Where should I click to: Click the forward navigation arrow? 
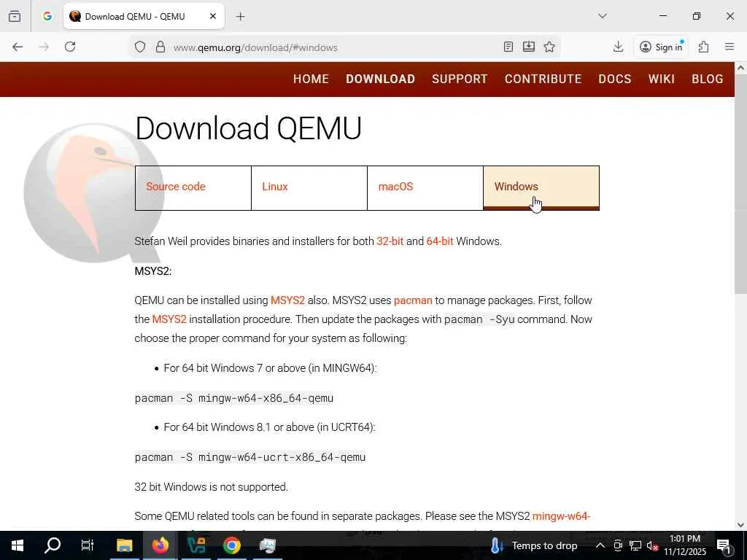[44, 47]
